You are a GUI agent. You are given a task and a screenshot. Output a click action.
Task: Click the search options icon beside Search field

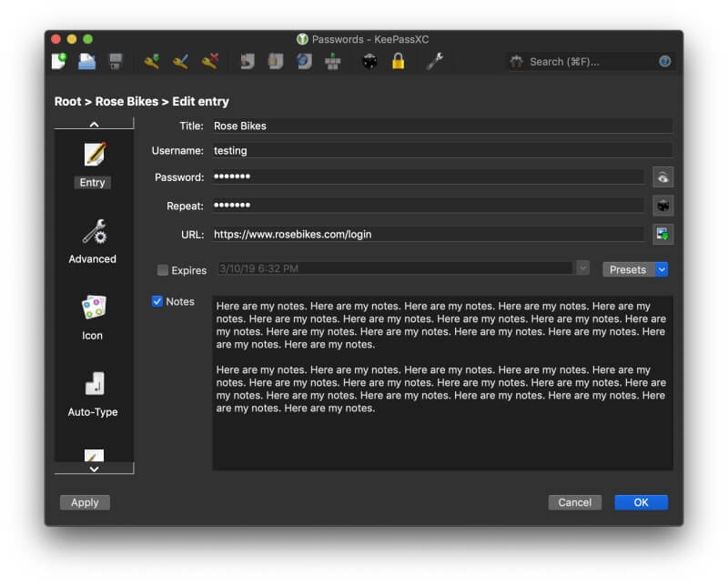(x=516, y=61)
